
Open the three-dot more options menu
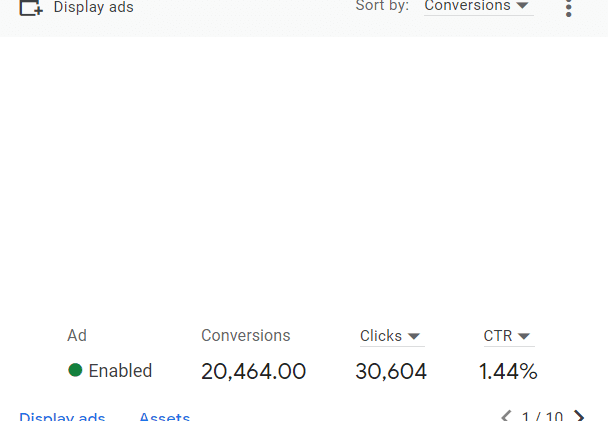[568, 8]
